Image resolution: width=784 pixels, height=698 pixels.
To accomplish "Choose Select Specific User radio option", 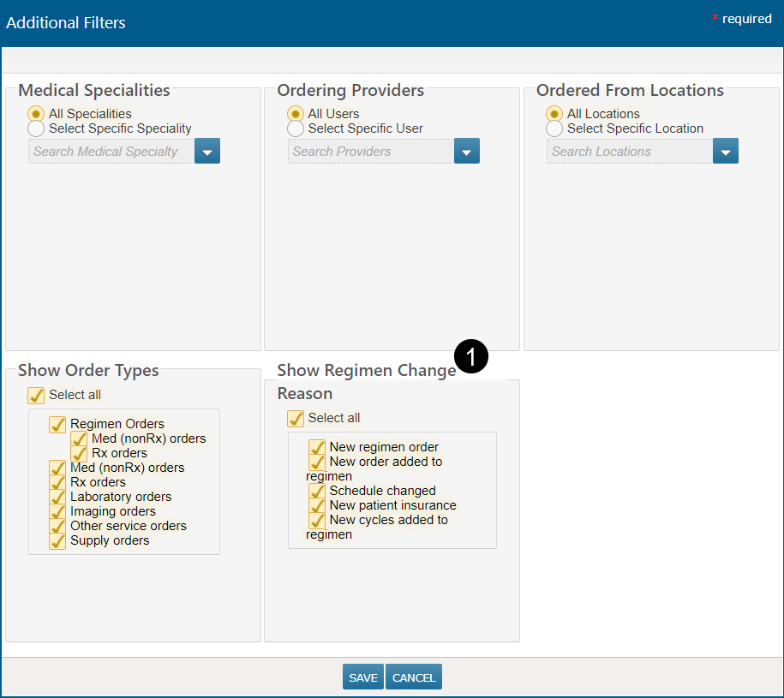I will 296,128.
